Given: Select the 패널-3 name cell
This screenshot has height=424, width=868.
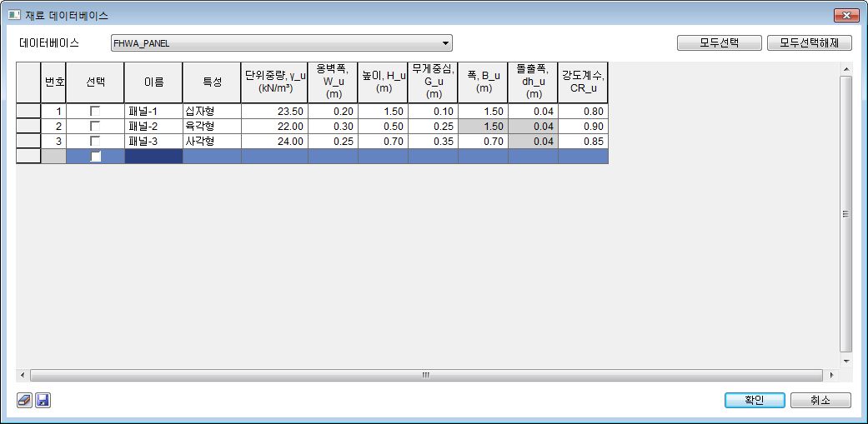Looking at the screenshot, I should 153,141.
